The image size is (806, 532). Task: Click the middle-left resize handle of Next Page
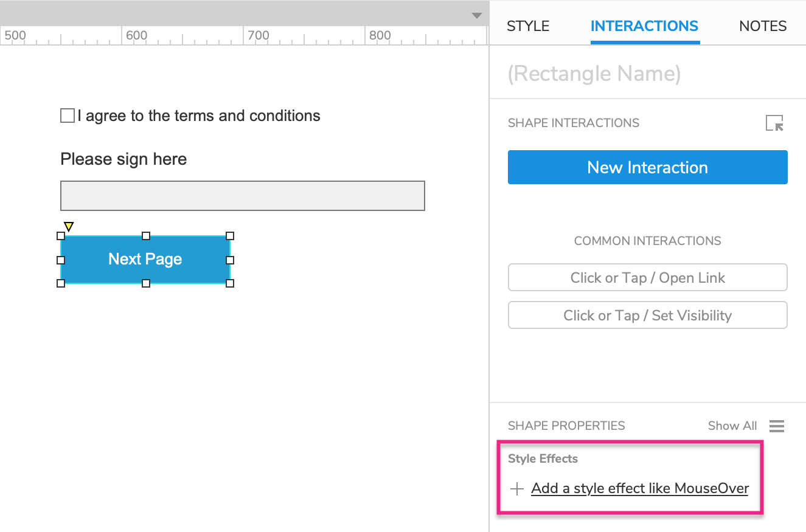(x=61, y=260)
